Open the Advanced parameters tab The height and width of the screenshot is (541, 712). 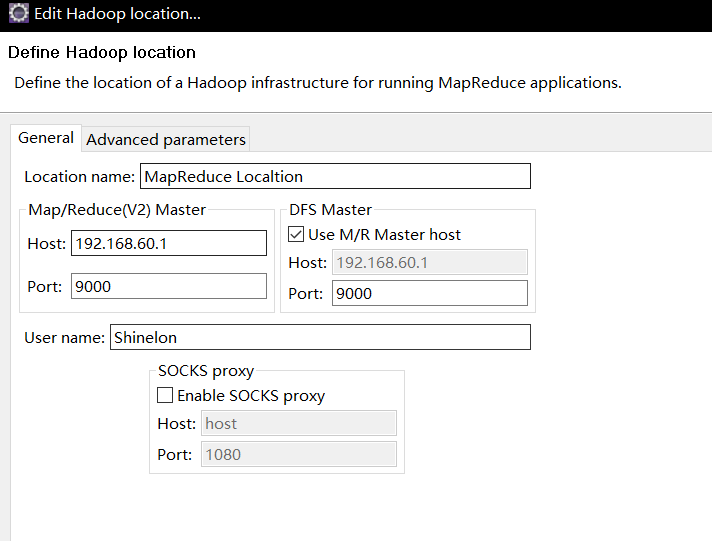[x=166, y=140]
